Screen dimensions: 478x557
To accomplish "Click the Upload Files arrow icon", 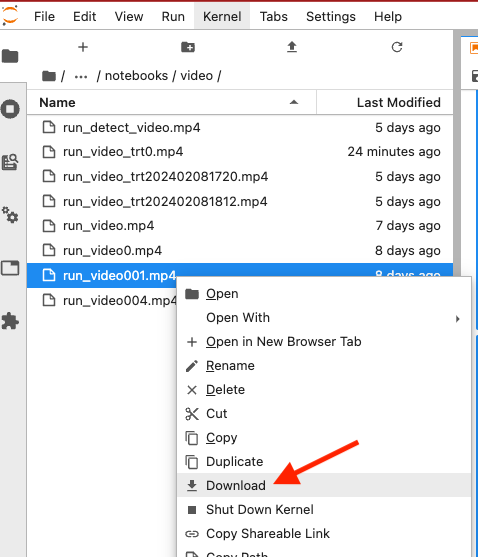I will (x=292, y=47).
